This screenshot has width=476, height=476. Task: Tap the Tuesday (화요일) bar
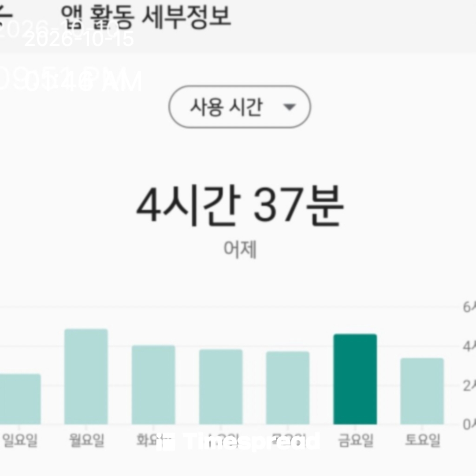pos(153,385)
